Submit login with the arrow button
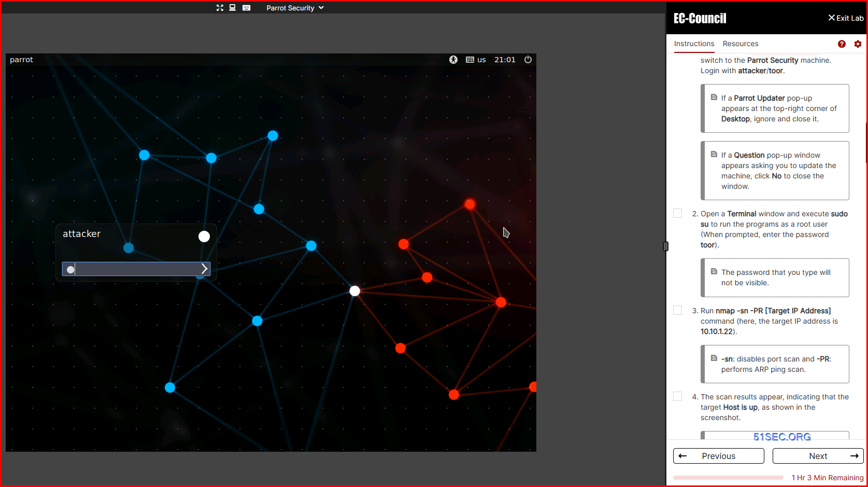 click(x=205, y=269)
